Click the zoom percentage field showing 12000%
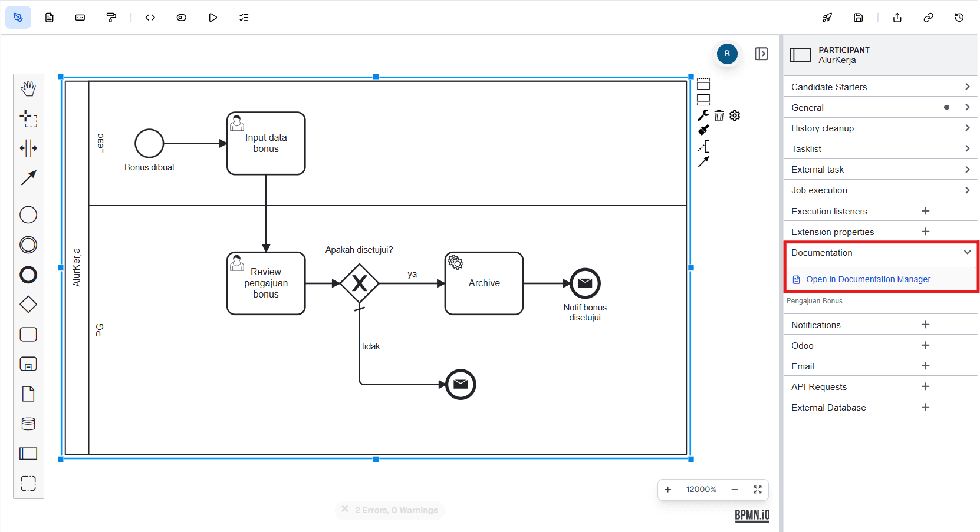Image resolution: width=980 pixels, height=532 pixels. click(701, 490)
